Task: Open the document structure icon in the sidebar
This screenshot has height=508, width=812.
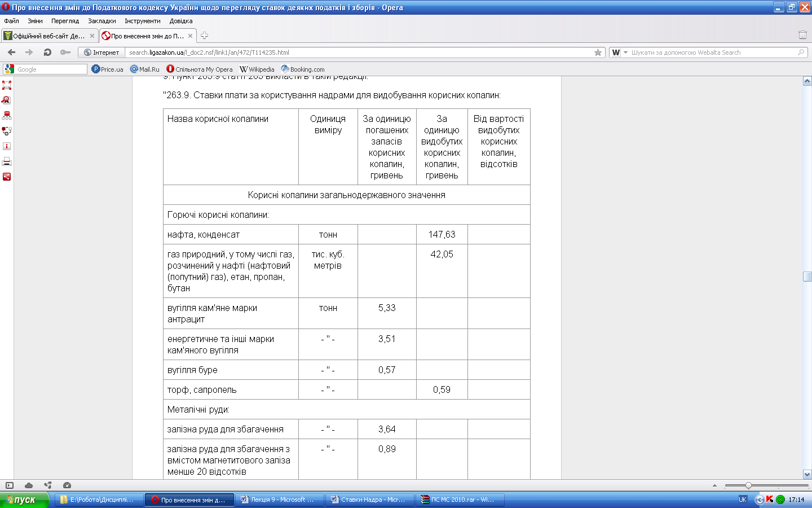Action: point(7,116)
